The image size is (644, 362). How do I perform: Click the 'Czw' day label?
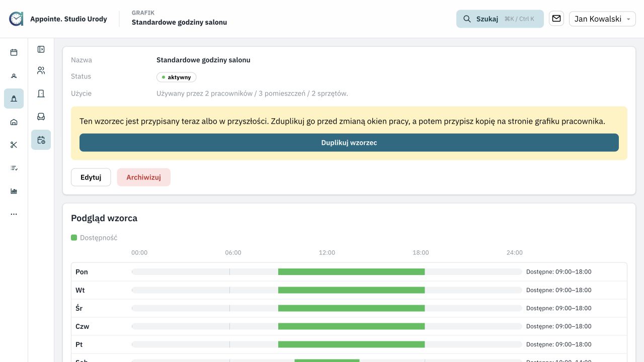pos(82,326)
